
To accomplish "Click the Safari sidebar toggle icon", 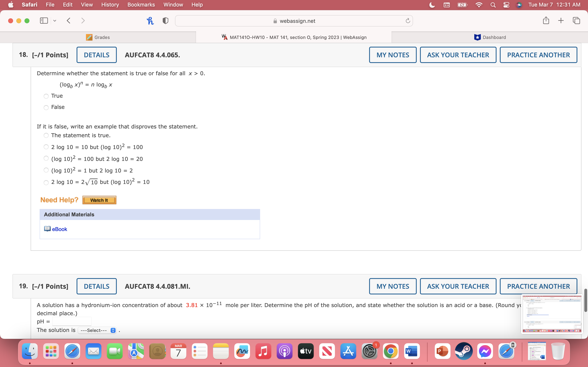I will coord(44,21).
